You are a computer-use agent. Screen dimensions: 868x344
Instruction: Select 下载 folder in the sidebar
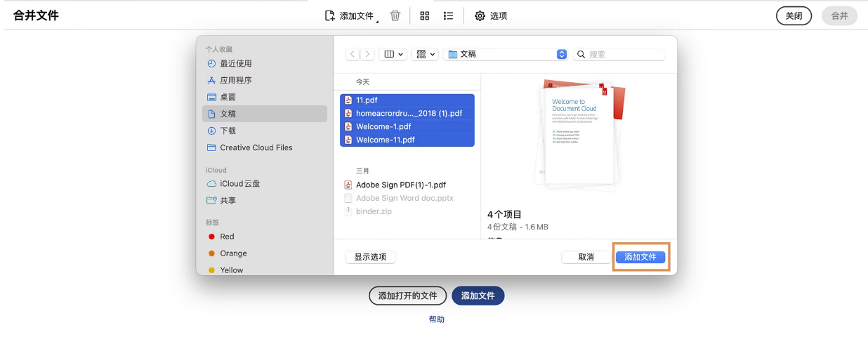[x=228, y=131]
